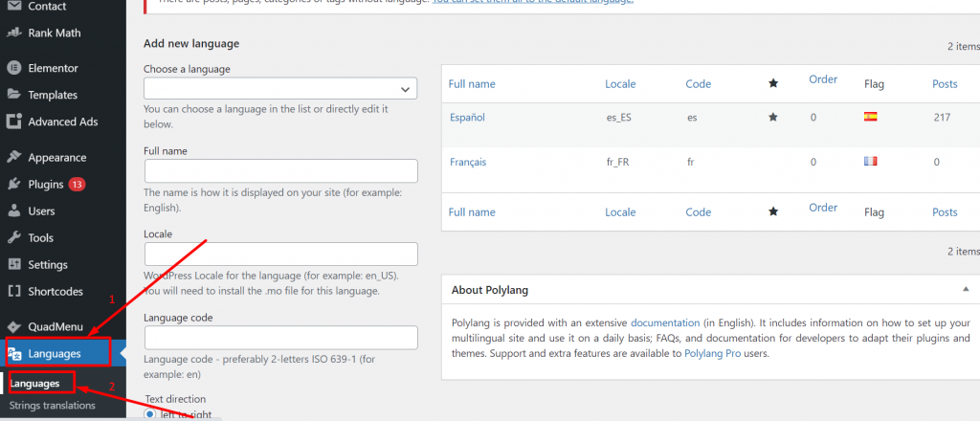Sort by Order header column
Screen dimensions: 980x421
[823, 79]
